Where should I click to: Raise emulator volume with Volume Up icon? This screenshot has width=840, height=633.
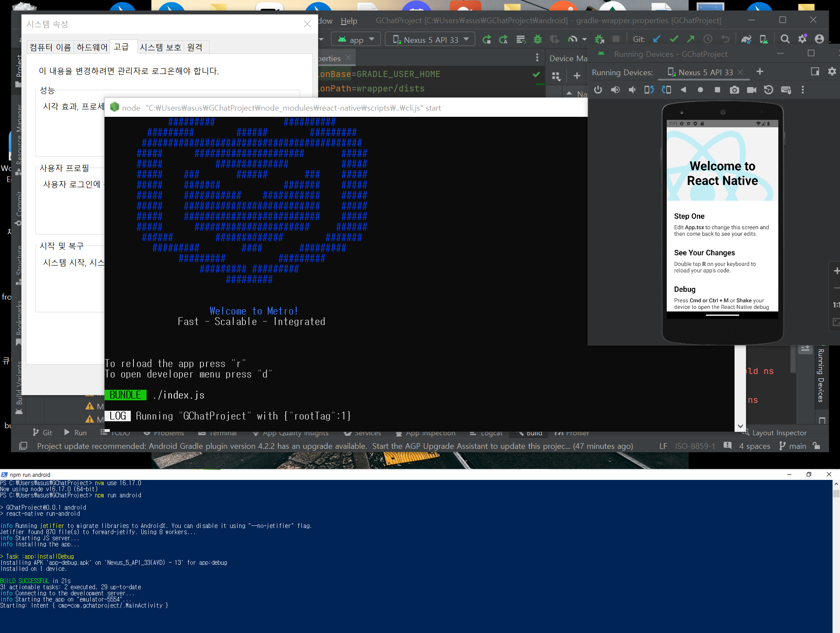point(615,90)
